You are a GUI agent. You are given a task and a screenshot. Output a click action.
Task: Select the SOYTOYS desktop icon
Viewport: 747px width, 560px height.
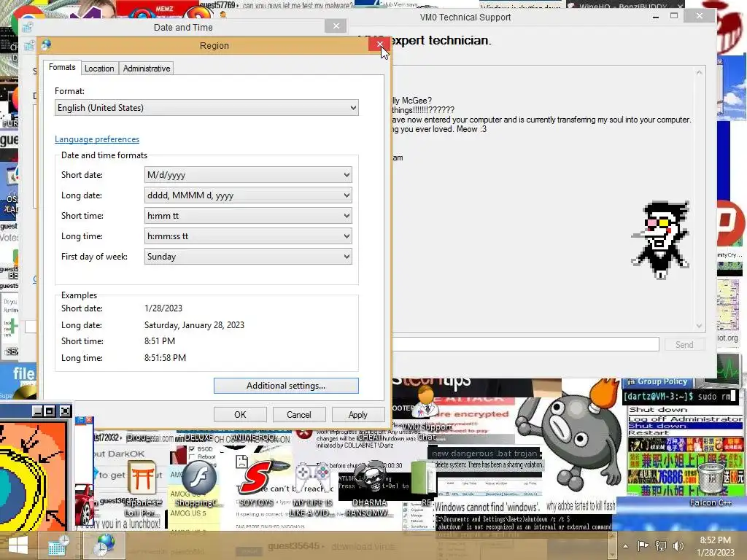pyautogui.click(x=256, y=483)
